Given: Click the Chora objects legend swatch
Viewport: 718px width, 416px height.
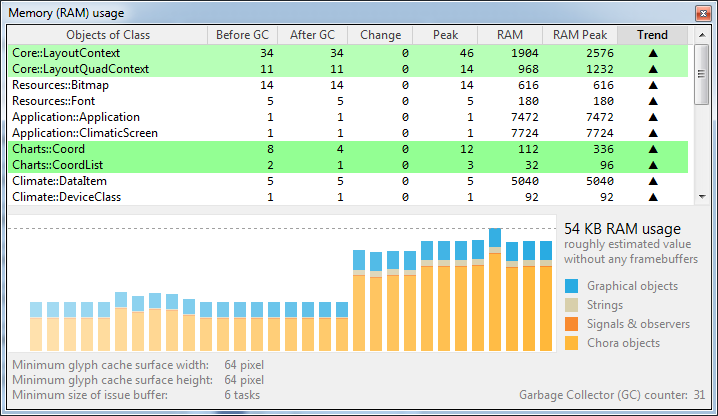Looking at the screenshot, I should [x=571, y=343].
